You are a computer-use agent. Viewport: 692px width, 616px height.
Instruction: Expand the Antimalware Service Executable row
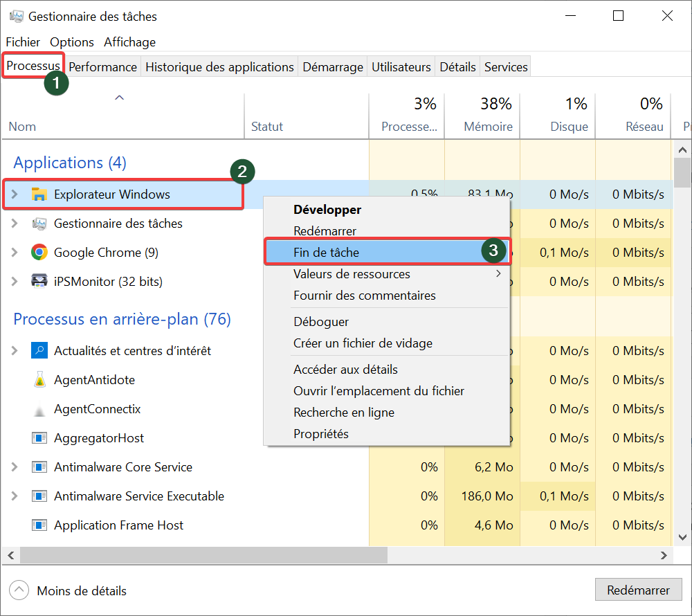(x=14, y=496)
